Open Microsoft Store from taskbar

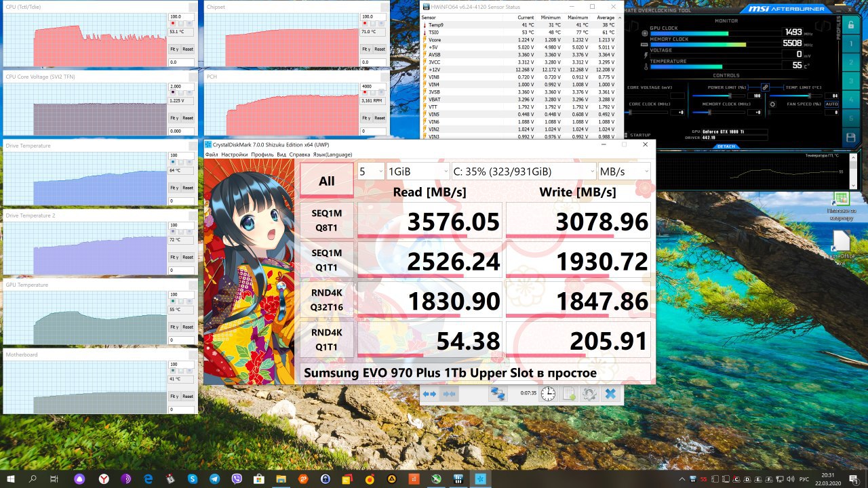coord(258,479)
